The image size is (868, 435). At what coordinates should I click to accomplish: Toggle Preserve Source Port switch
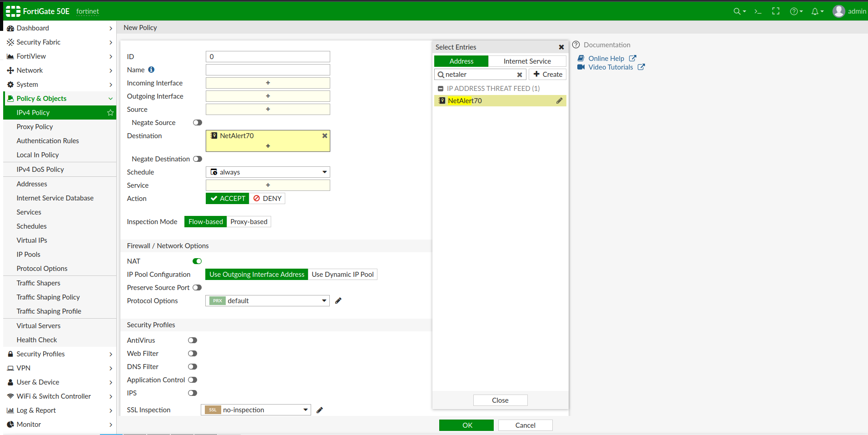tap(197, 288)
